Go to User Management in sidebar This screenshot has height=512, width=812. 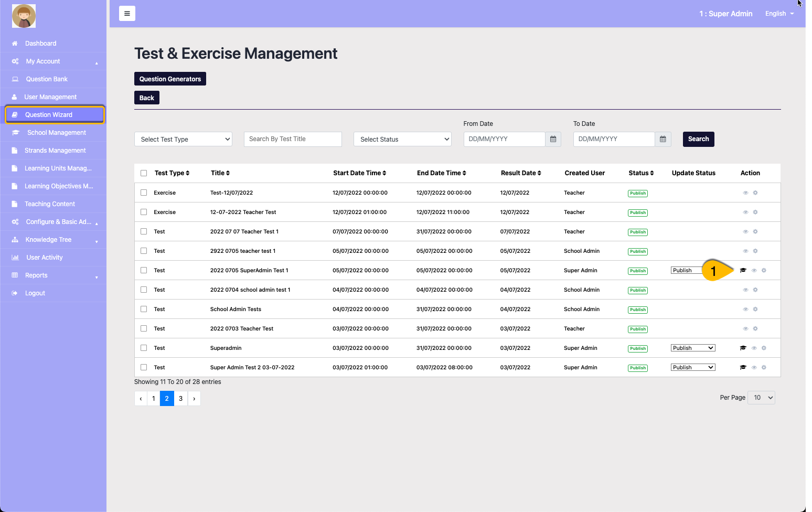tap(54, 97)
